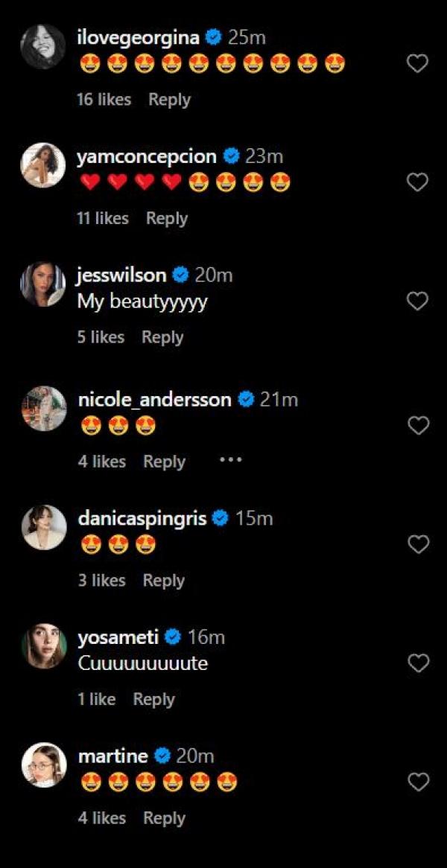Tap heart beside yosameti's 'Cuuuuuuuuute' comment
Image resolution: width=447 pixels, height=868 pixels.
419,663
